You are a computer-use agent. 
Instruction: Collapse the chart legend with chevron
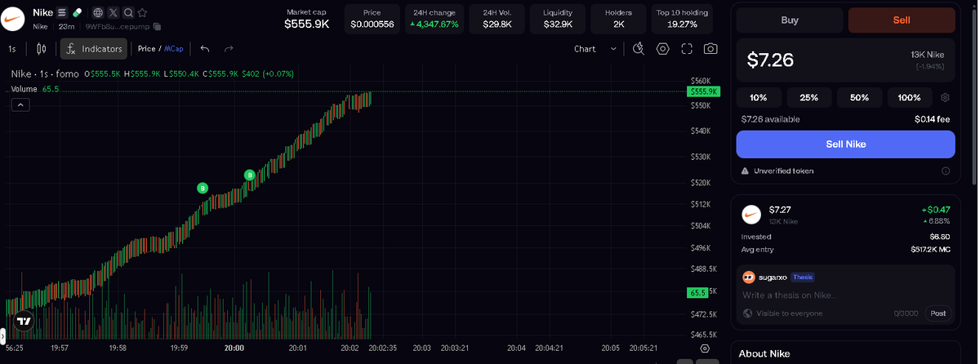coord(20,104)
